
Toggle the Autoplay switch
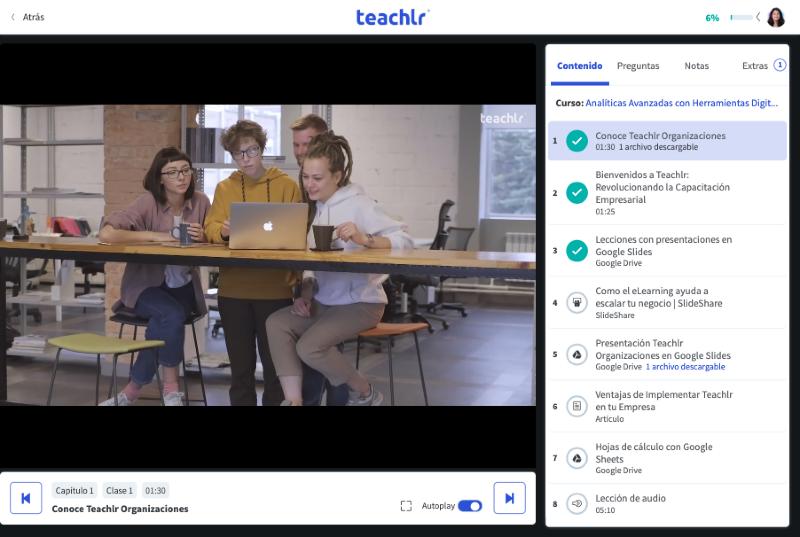[470, 506]
